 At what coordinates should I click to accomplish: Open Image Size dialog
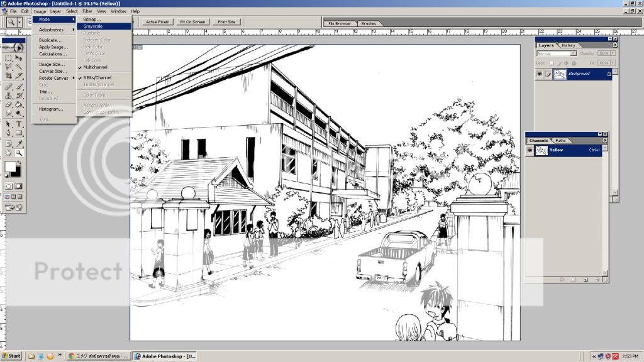coord(55,65)
